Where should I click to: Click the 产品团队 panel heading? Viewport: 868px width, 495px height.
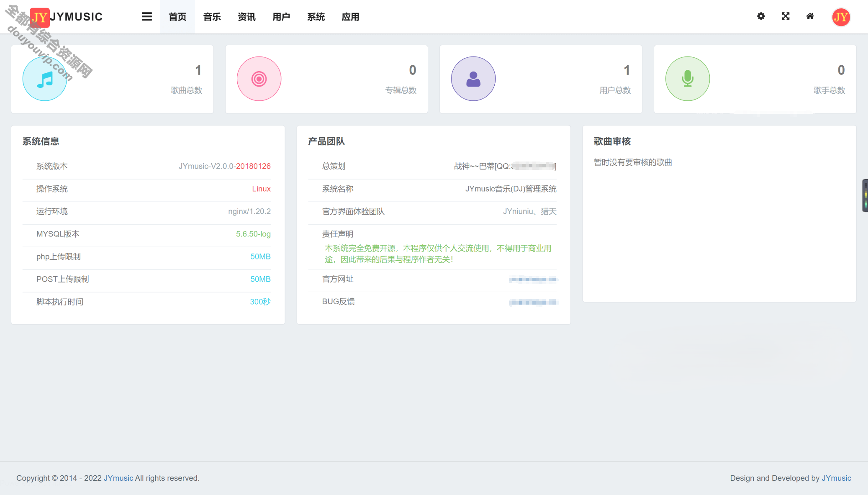point(326,141)
